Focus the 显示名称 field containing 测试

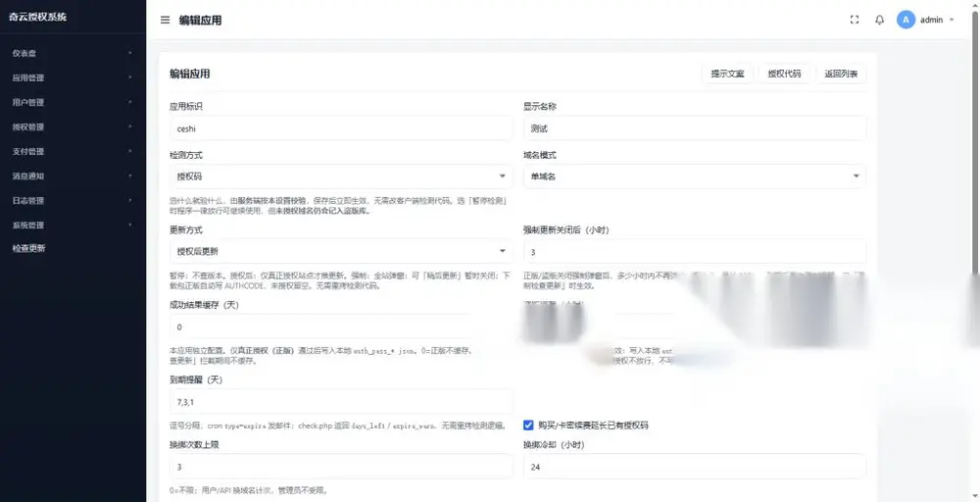tap(695, 128)
